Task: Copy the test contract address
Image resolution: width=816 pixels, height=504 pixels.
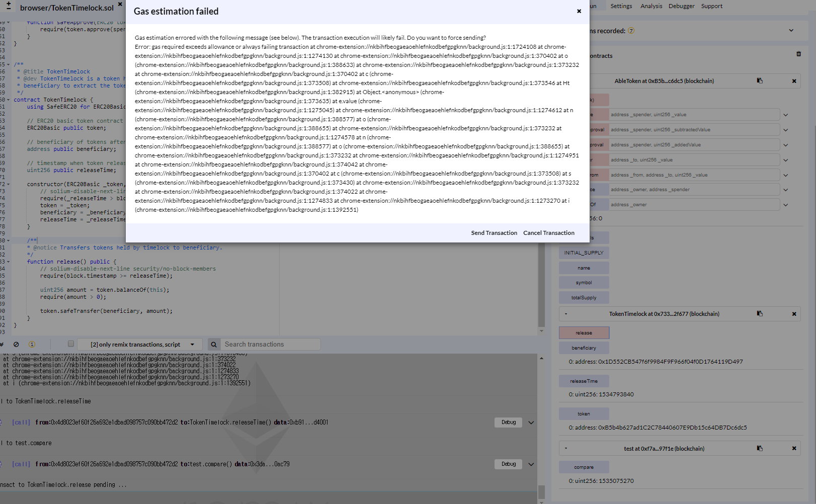Action: [x=760, y=448]
